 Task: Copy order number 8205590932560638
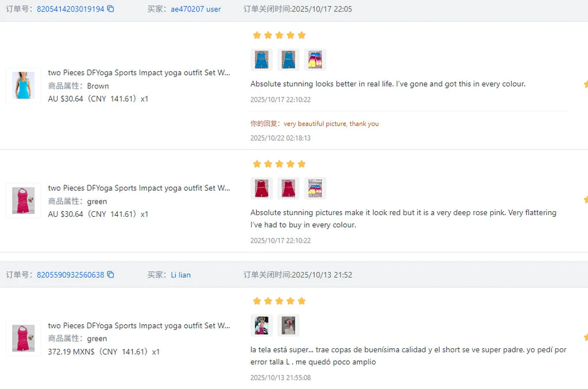pyautogui.click(x=111, y=275)
